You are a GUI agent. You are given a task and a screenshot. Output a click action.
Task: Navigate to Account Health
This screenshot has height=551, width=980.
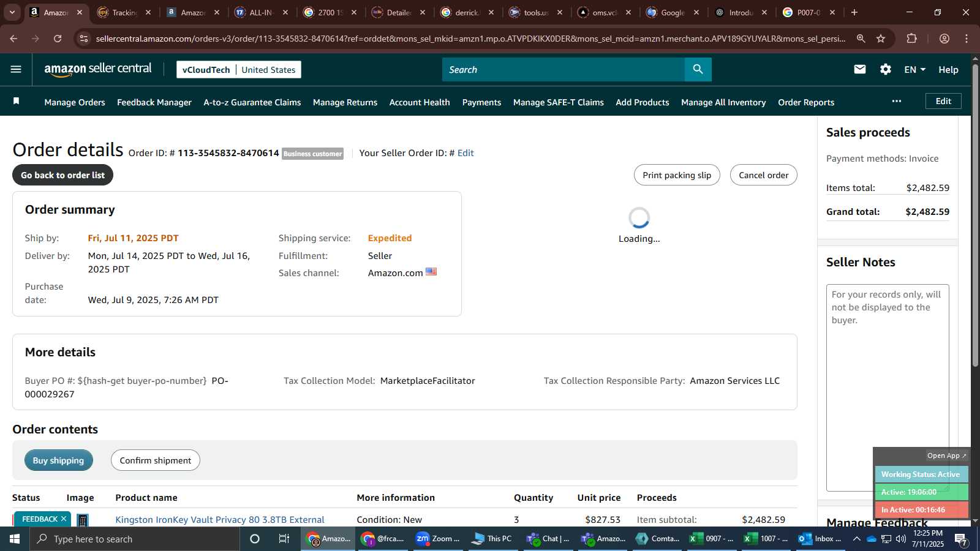click(x=420, y=102)
